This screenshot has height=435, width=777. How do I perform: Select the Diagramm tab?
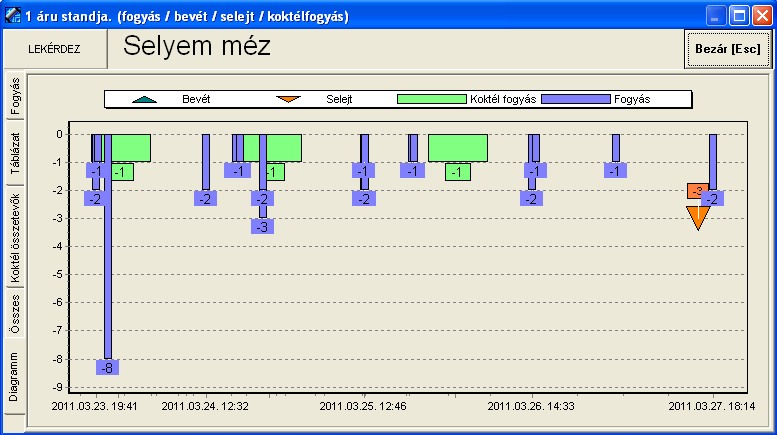[x=14, y=377]
